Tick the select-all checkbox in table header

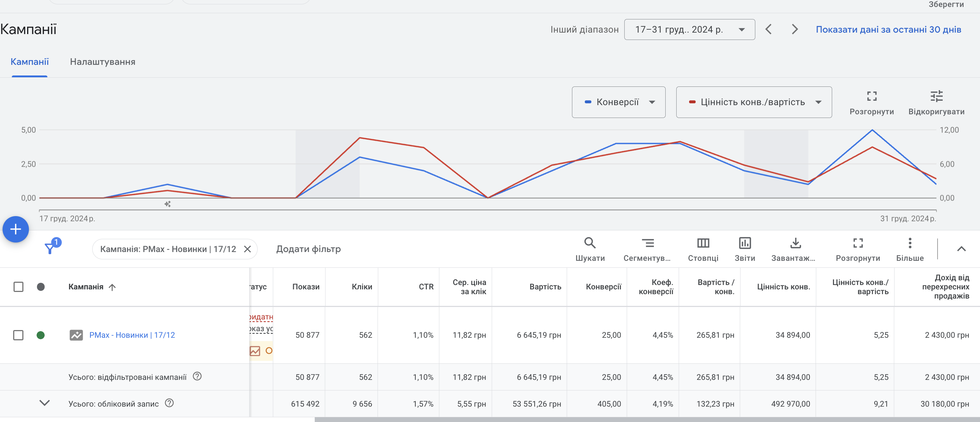click(18, 286)
